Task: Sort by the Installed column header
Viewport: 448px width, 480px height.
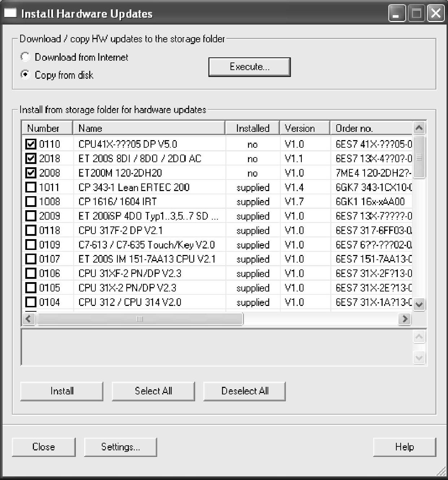Action: click(x=253, y=128)
